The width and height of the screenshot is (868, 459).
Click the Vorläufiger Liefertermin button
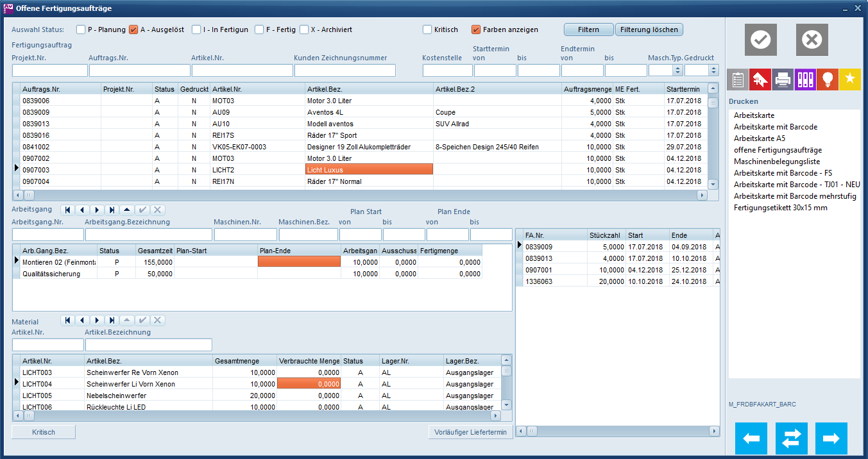[x=470, y=432]
